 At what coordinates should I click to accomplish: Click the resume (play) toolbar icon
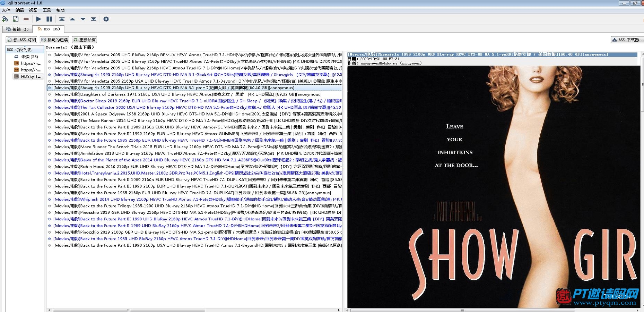(38, 19)
